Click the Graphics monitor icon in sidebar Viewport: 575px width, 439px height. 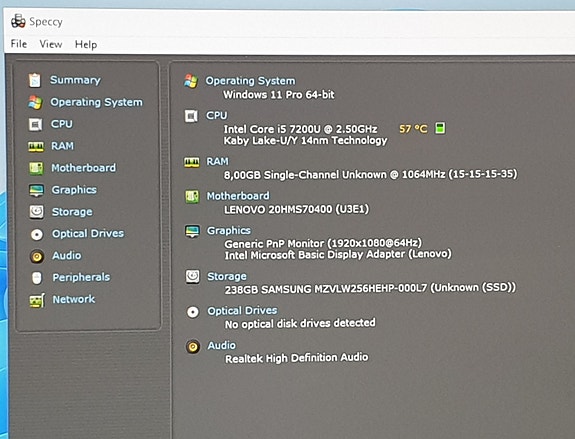(x=36, y=190)
